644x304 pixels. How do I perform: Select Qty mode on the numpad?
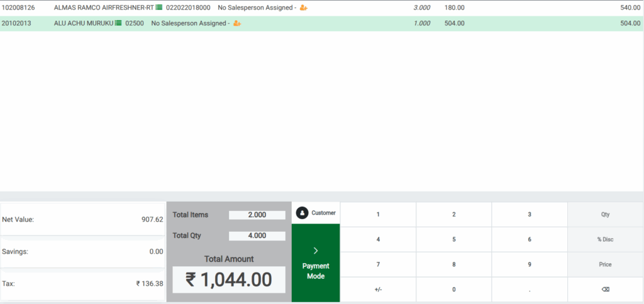(x=606, y=214)
